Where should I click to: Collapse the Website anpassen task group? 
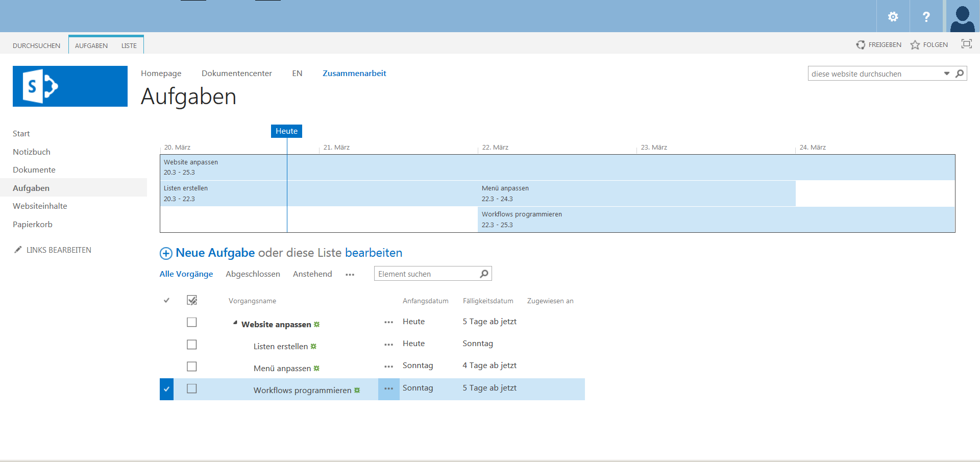[x=235, y=323]
